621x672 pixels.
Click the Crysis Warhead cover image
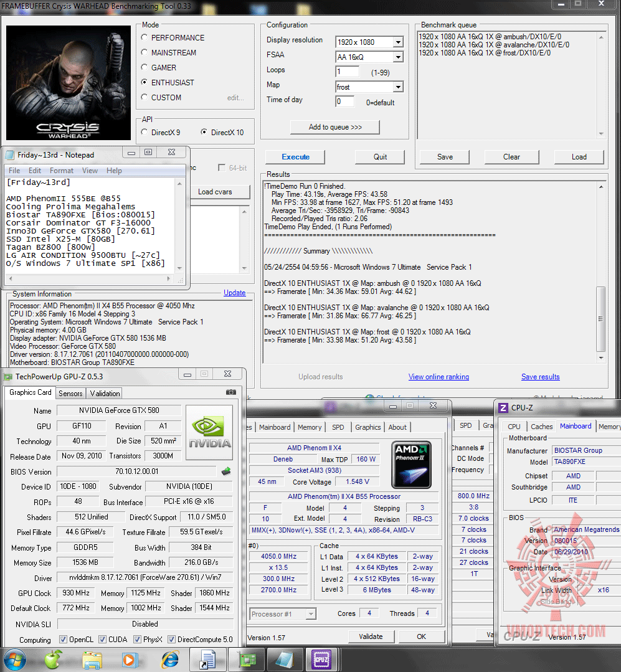69,83
